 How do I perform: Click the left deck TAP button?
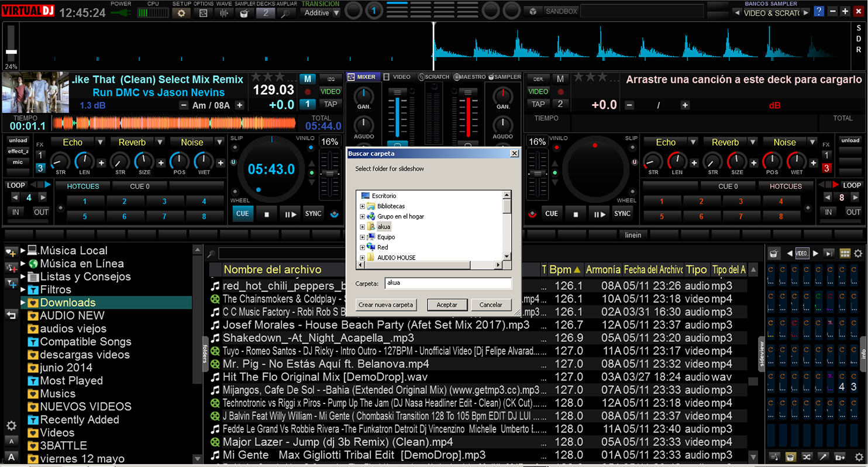pyautogui.click(x=330, y=105)
